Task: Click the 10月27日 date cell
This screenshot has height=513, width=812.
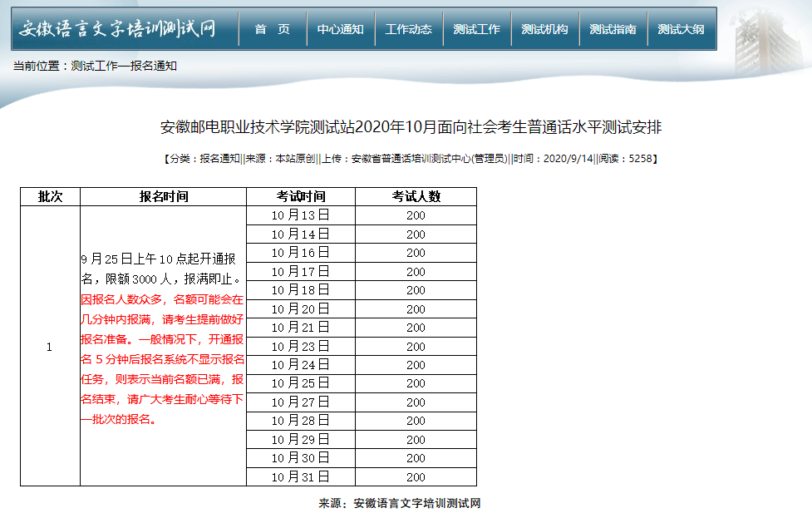Action: coord(301,402)
